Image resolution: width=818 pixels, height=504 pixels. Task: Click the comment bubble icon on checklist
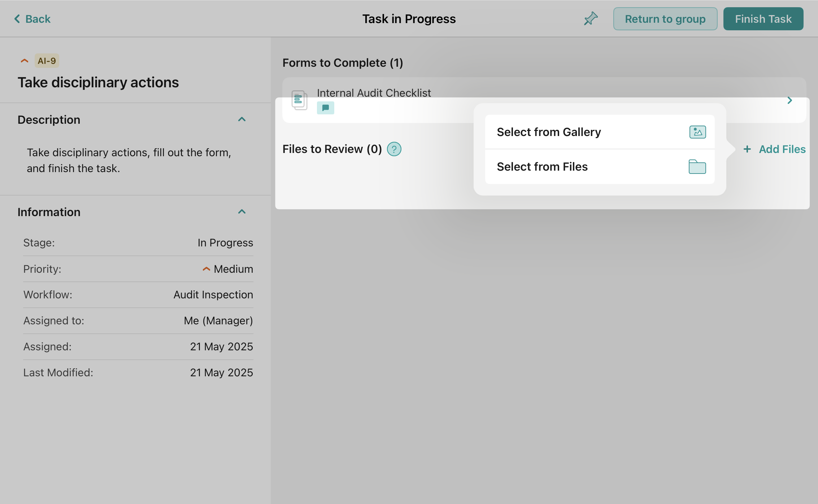coord(325,108)
